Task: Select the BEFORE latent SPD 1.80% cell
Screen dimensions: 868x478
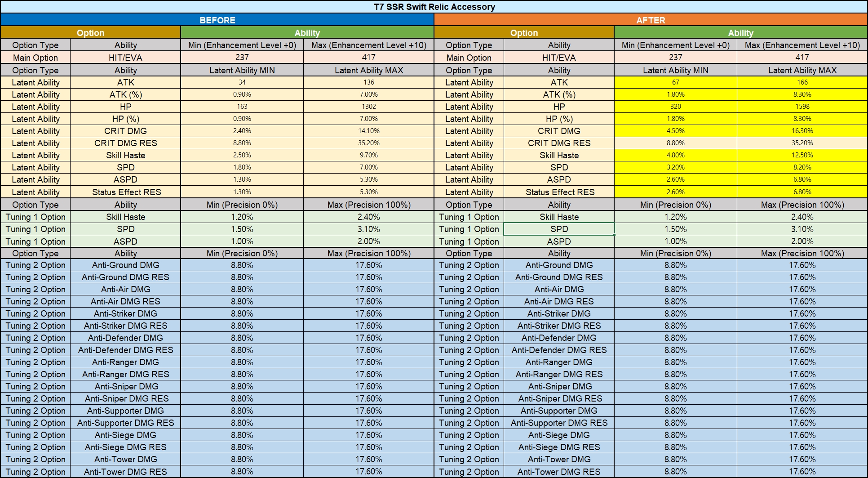Action: pos(242,167)
